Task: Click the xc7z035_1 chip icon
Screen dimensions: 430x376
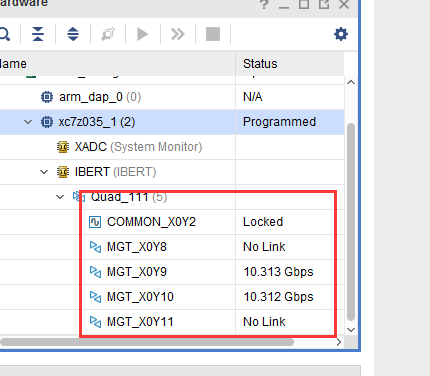Action: [x=47, y=122]
